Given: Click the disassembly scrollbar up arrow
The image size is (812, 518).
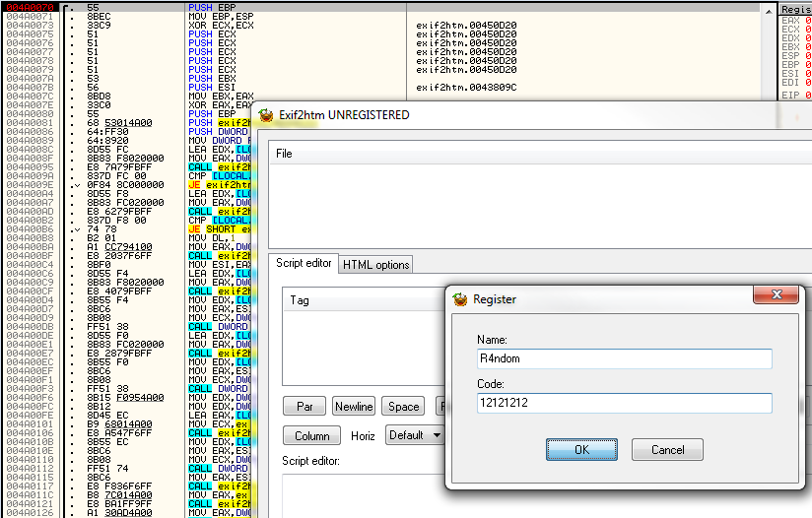Looking at the screenshot, I should coord(769,11).
